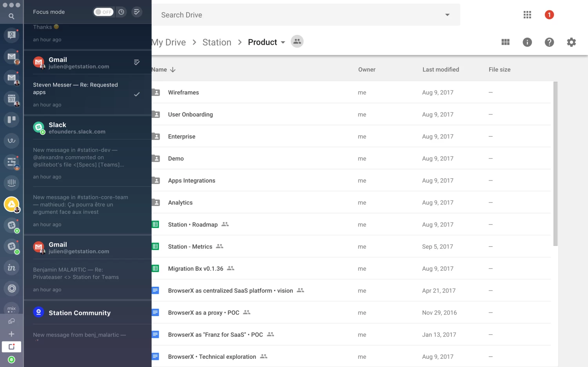Mark the first Gmail group's notifications as read
The width and height of the screenshot is (588, 367).
[137, 62]
